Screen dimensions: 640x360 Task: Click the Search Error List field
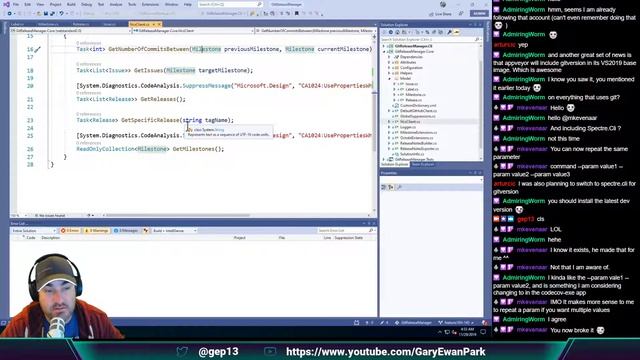coord(346,231)
